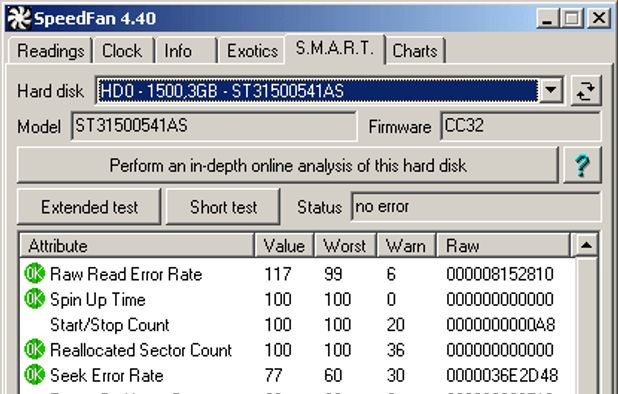Close the SpeedFan 4.40 window
This screenshot has height=394, width=618.
[x=599, y=18]
